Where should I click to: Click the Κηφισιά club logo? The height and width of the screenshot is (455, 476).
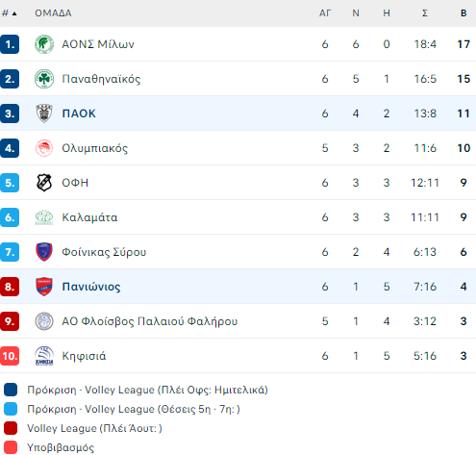click(44, 356)
